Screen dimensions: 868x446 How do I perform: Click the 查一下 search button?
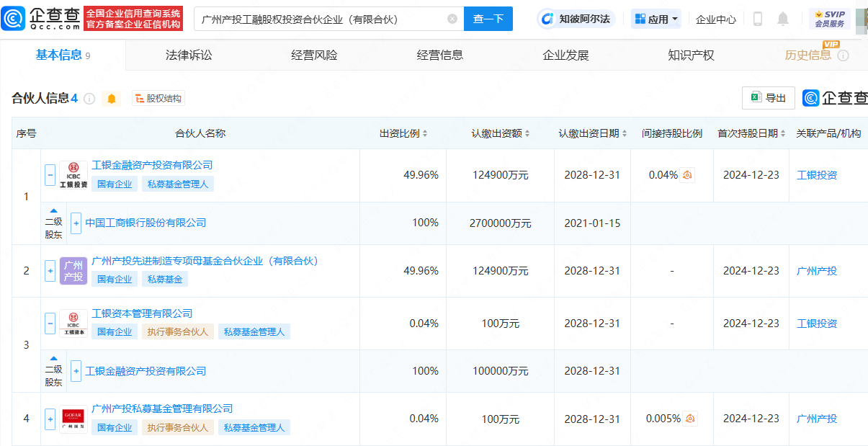(x=488, y=19)
